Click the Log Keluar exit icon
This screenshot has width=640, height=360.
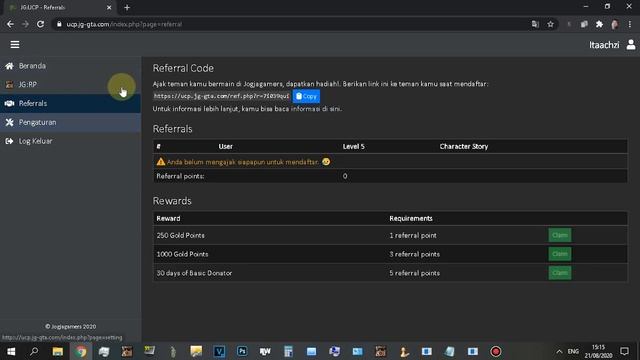coord(9,141)
